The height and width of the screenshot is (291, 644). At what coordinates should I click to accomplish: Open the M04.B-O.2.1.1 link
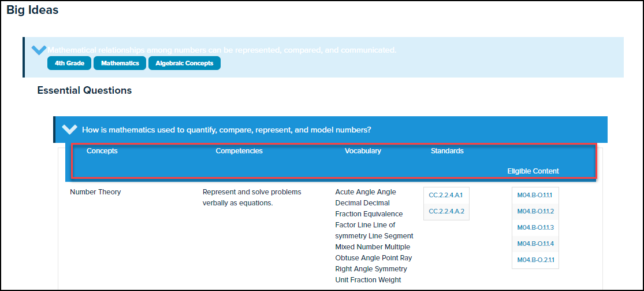[535, 260]
